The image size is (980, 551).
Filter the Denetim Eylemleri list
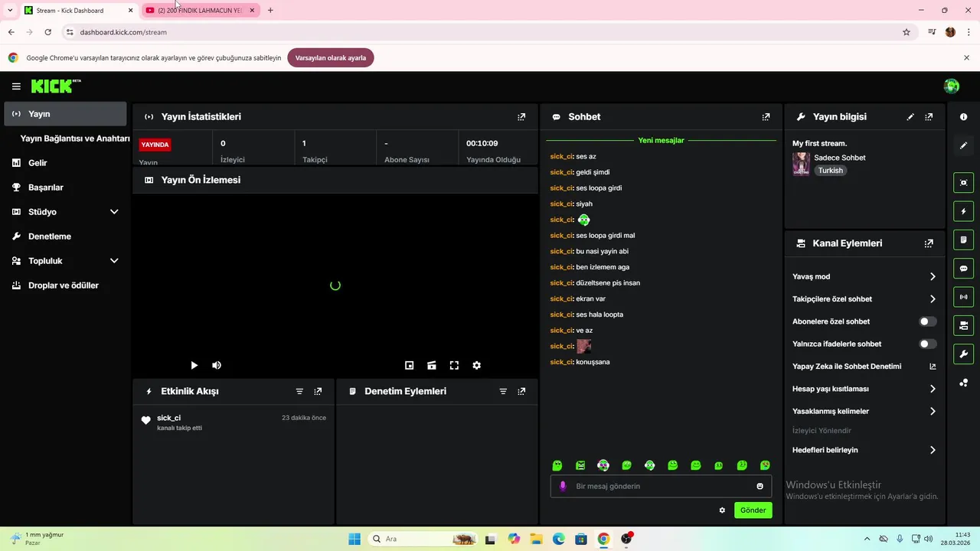pyautogui.click(x=503, y=391)
